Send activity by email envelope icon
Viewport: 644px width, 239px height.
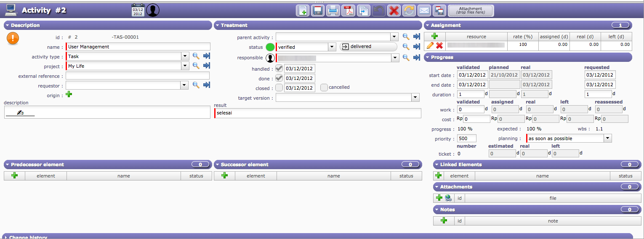tap(424, 11)
